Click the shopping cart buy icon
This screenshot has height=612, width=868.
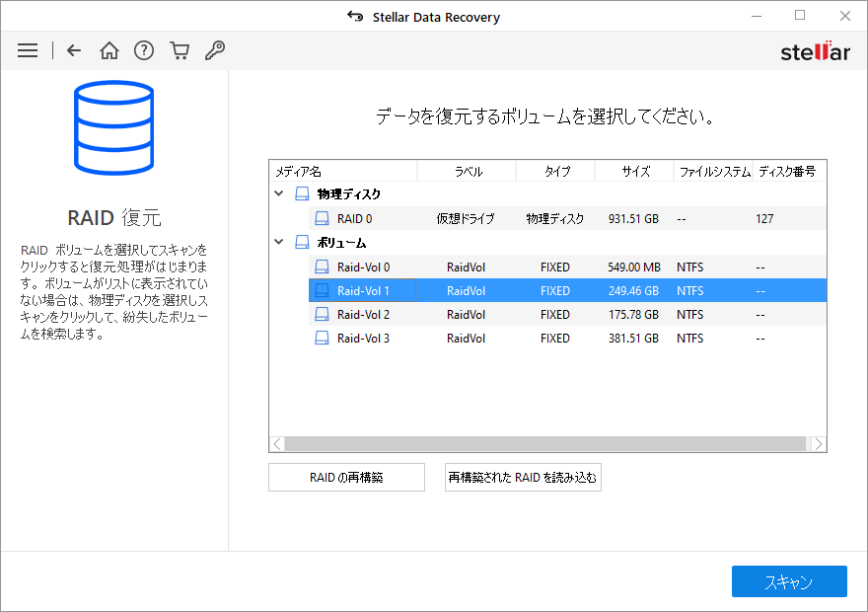point(179,50)
